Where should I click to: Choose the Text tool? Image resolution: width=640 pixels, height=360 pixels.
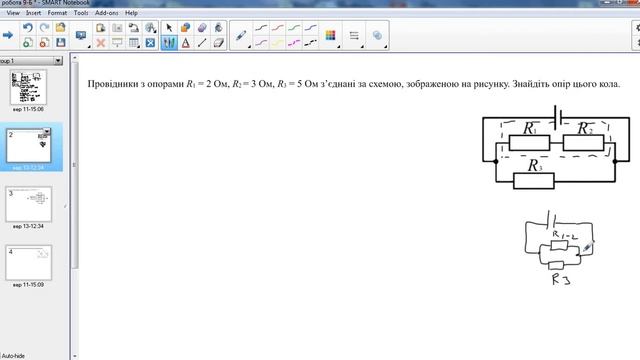[185, 42]
